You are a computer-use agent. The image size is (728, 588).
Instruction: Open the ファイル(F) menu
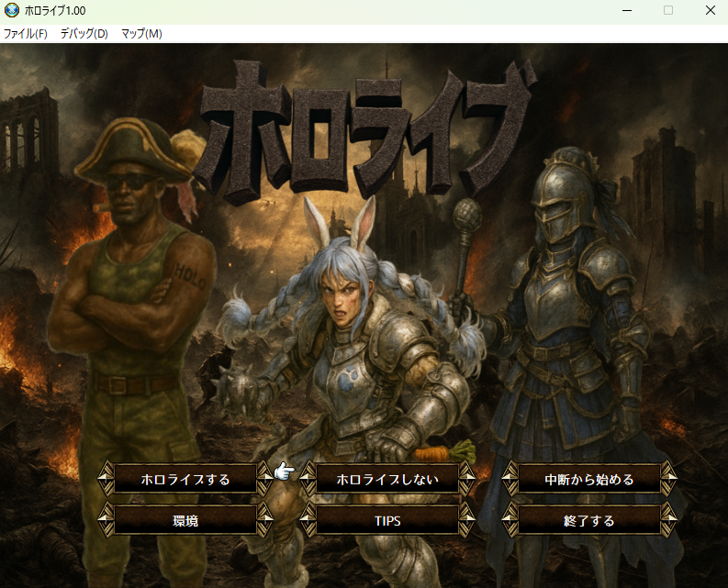coord(26,34)
